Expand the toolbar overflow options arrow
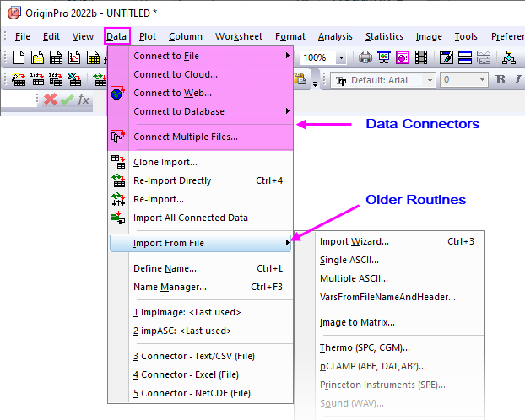 [x=315, y=83]
